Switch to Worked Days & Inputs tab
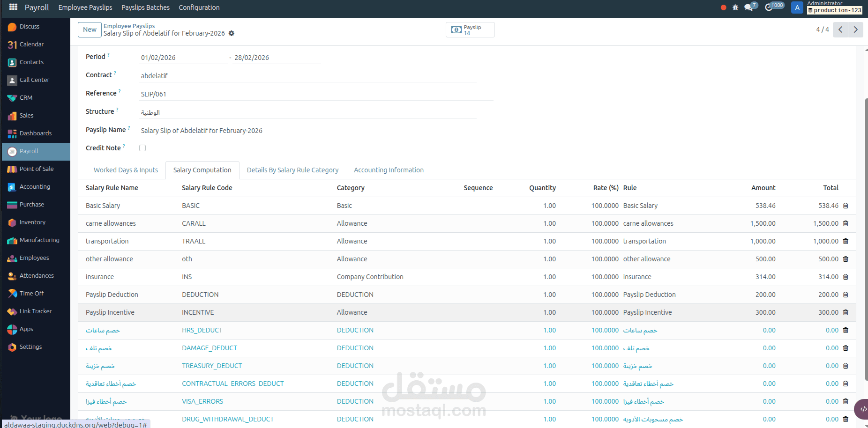 (126, 170)
